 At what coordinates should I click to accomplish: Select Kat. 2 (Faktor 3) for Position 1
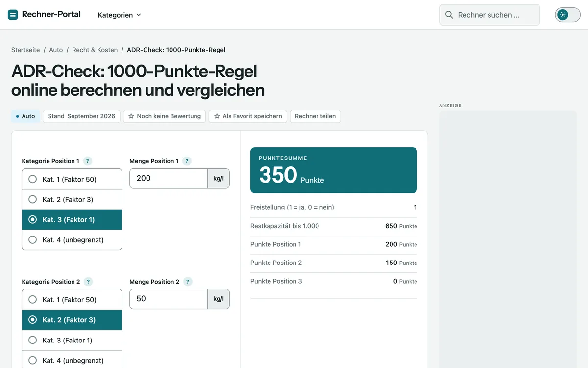click(72, 199)
